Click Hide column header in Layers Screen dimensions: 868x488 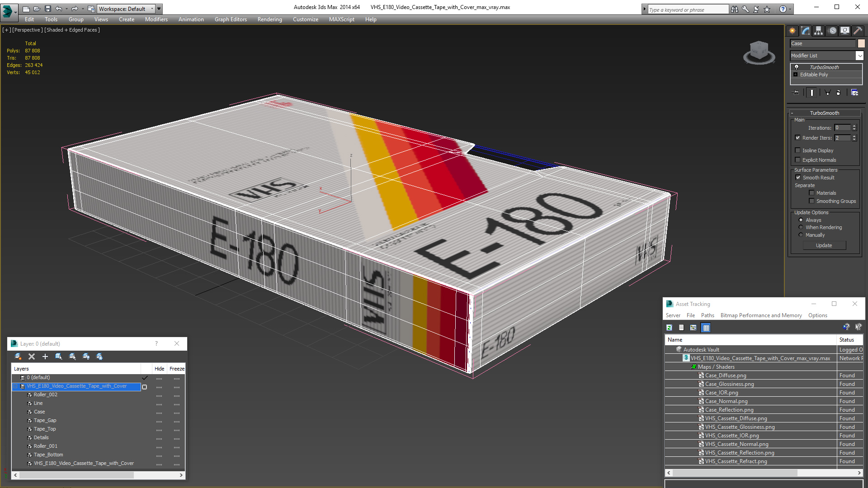coord(159,369)
